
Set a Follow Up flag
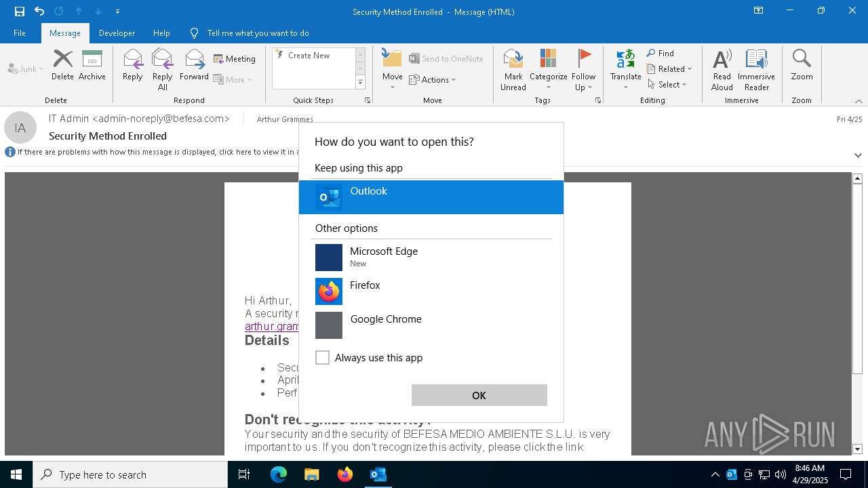[583, 70]
